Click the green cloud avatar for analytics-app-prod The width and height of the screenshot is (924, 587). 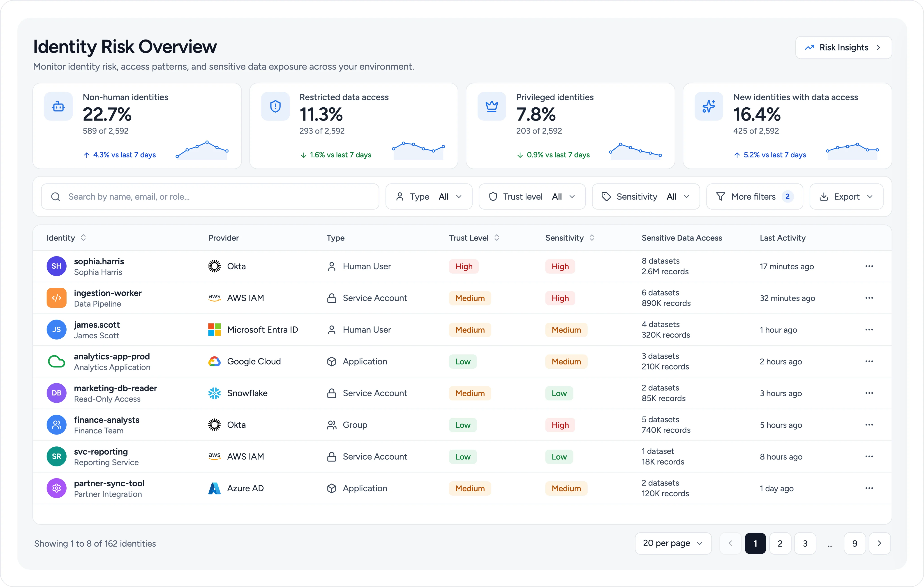[x=56, y=361]
